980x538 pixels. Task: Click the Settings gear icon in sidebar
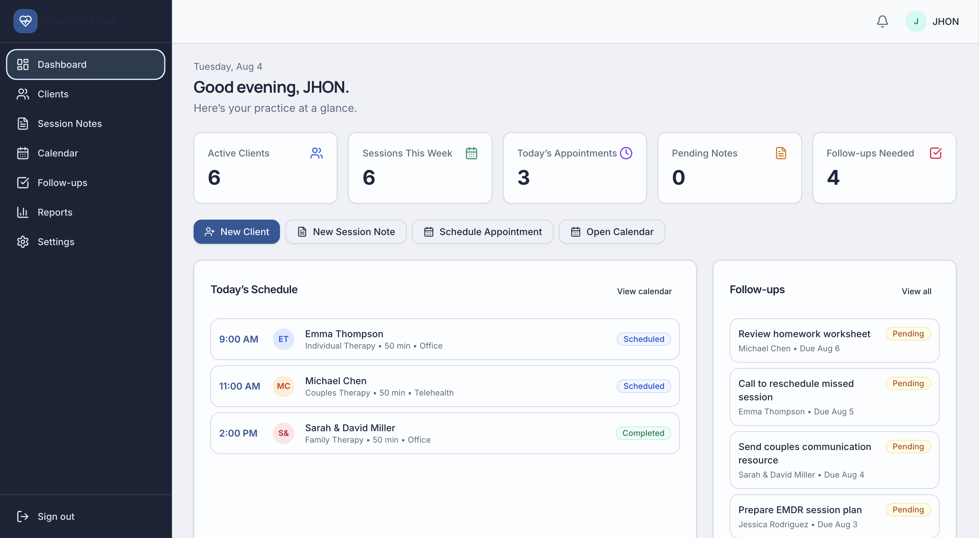coord(23,241)
